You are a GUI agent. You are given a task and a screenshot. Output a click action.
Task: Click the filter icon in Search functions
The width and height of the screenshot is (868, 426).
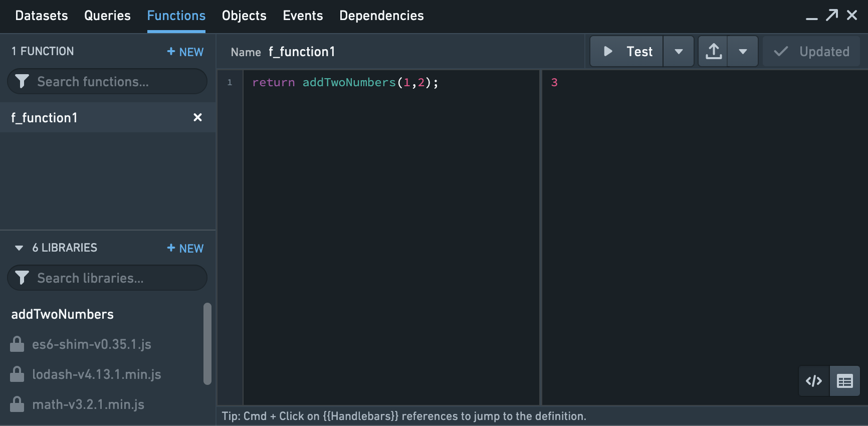point(22,81)
